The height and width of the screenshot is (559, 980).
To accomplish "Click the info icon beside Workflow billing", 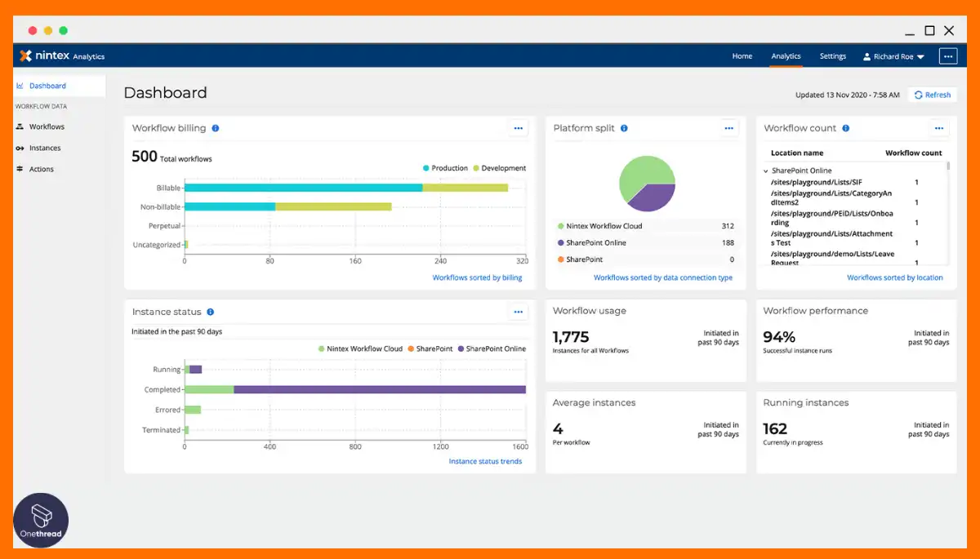I will point(216,128).
